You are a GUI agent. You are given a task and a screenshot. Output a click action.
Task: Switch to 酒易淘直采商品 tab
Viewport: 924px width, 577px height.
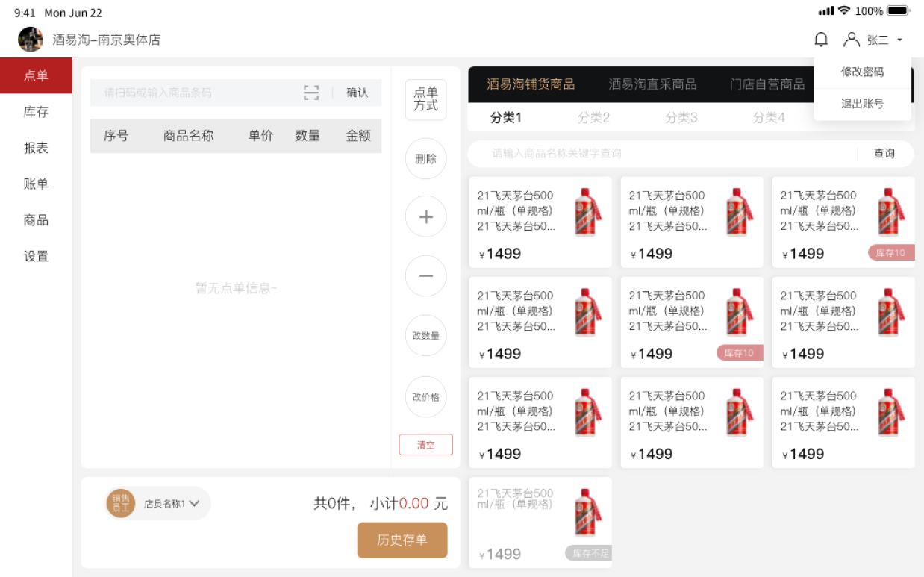pos(652,84)
